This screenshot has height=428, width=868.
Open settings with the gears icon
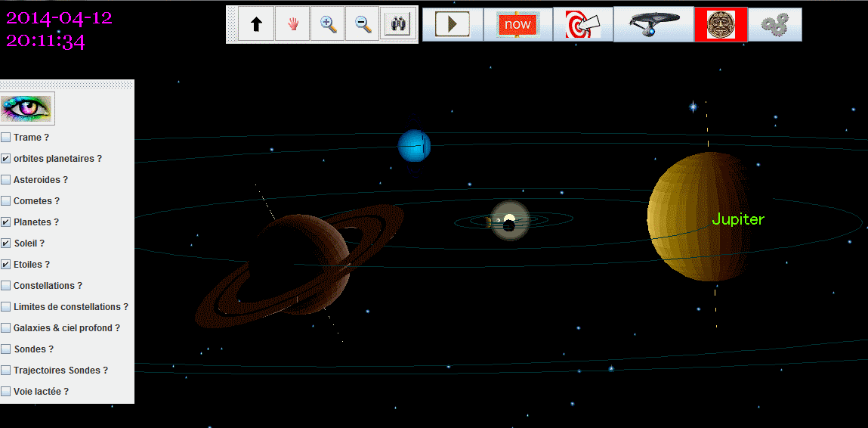[774, 24]
